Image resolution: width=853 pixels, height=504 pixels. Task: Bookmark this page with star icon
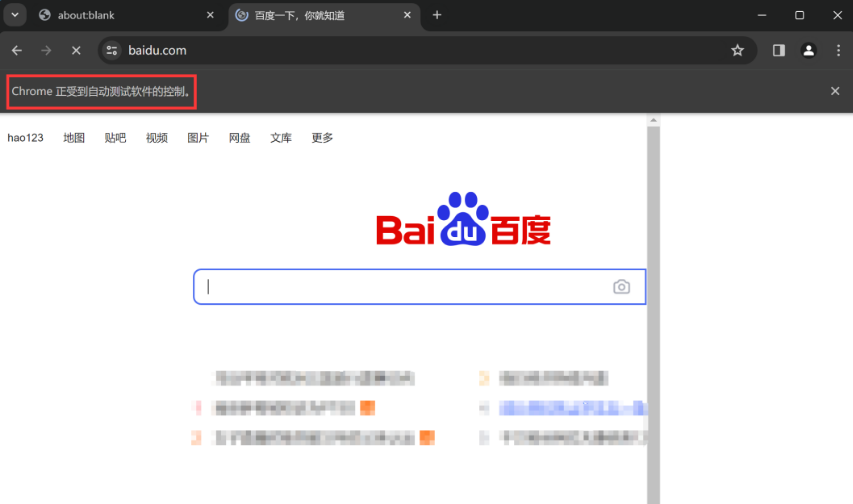tap(737, 51)
